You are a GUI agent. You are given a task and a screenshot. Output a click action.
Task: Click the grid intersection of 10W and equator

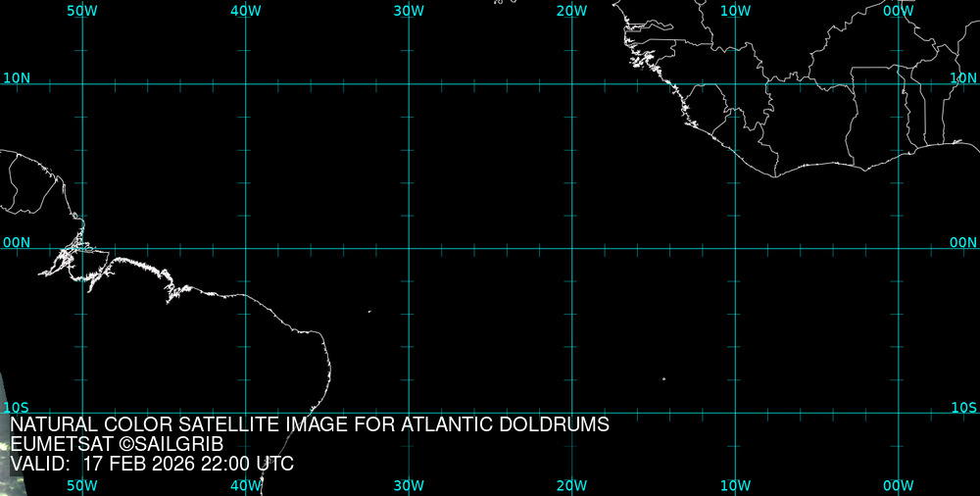coord(735,248)
